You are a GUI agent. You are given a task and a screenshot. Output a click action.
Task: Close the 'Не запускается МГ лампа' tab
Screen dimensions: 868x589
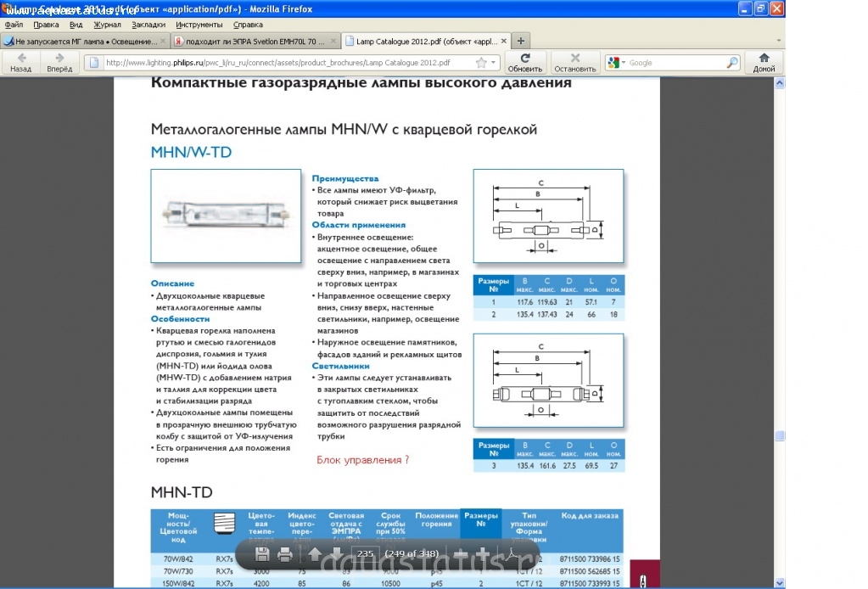(x=163, y=41)
